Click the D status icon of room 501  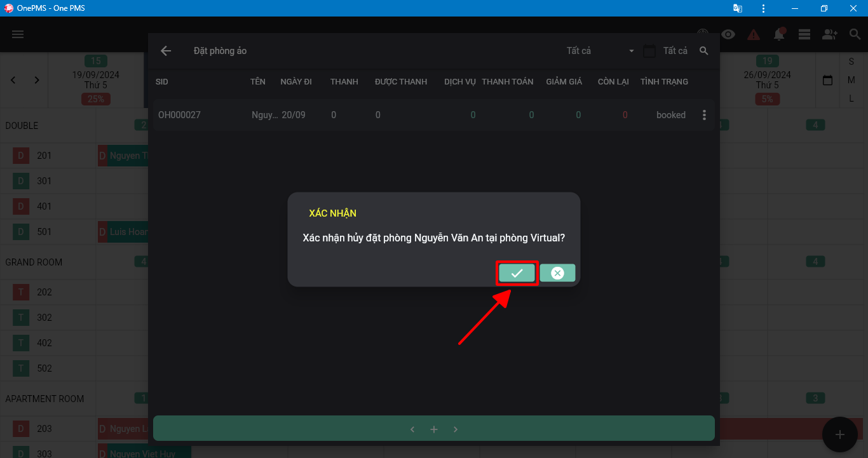(21, 232)
